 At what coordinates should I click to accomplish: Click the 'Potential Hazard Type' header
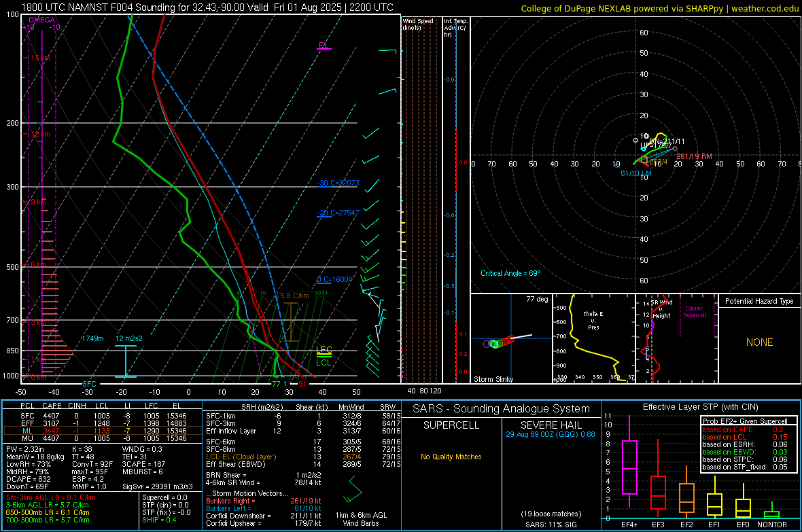[x=759, y=301]
